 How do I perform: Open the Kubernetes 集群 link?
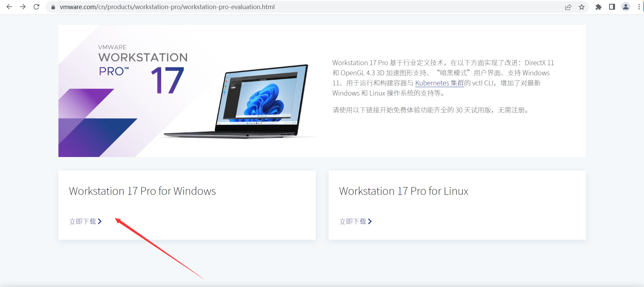(x=440, y=83)
